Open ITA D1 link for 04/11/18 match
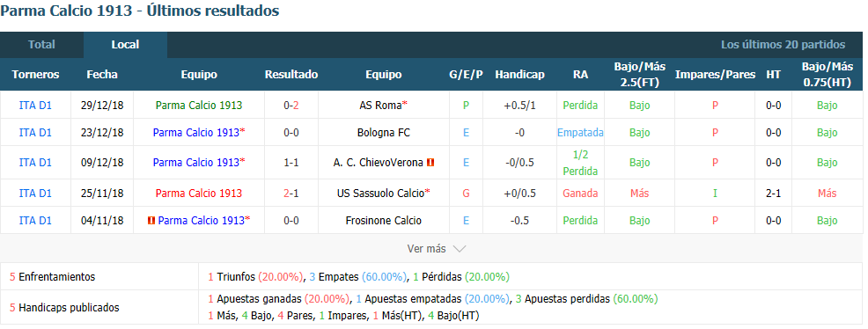 35,221
